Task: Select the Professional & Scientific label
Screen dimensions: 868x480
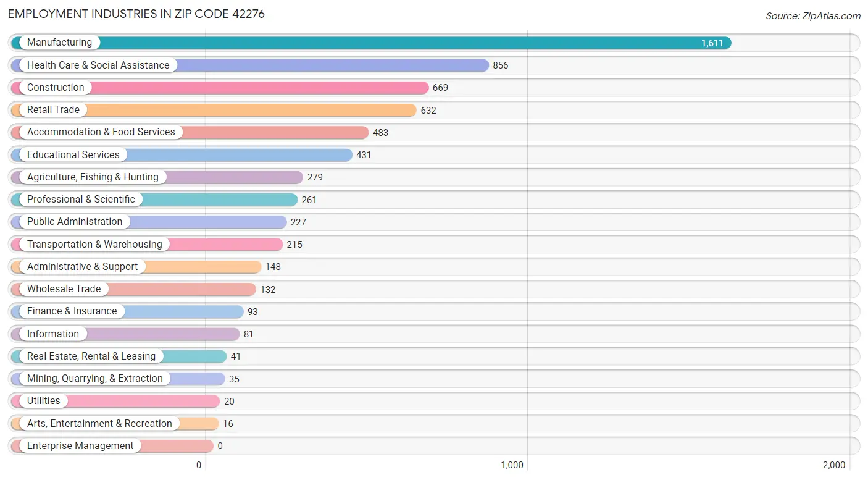Action: (81, 200)
